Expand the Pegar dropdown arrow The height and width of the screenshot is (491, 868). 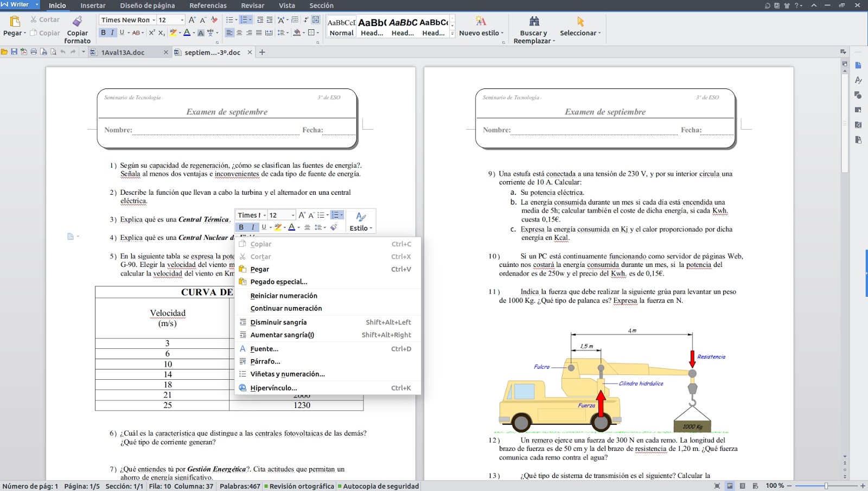(25, 34)
